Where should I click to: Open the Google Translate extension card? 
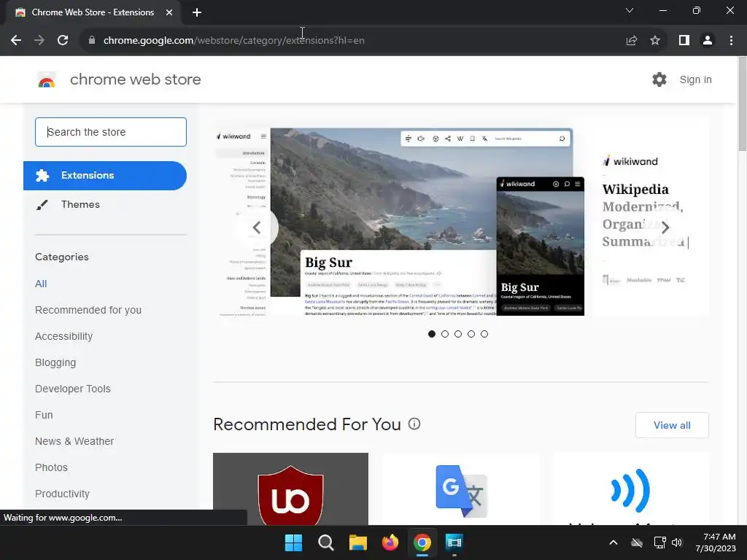click(x=461, y=489)
